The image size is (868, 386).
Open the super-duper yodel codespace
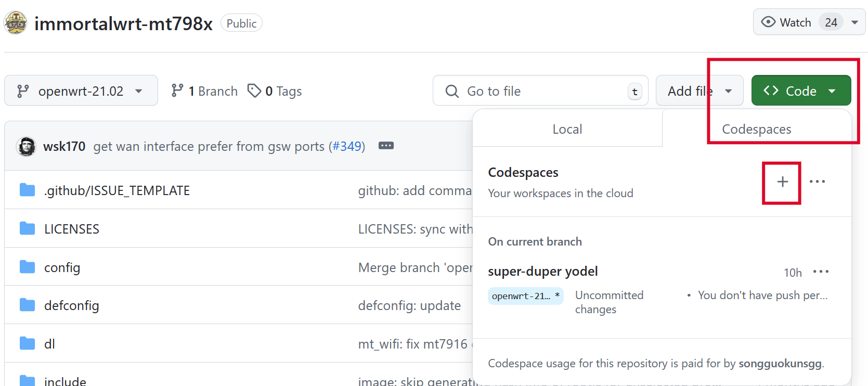(542, 272)
